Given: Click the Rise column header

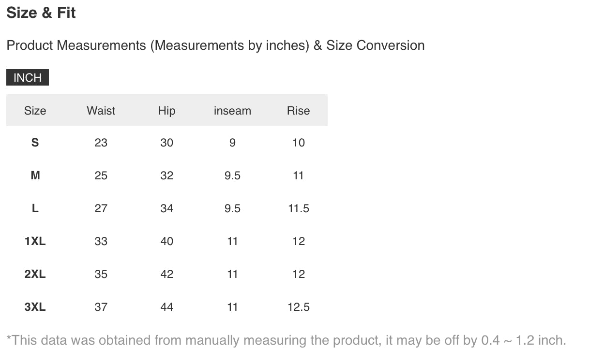Looking at the screenshot, I should click(x=298, y=111).
